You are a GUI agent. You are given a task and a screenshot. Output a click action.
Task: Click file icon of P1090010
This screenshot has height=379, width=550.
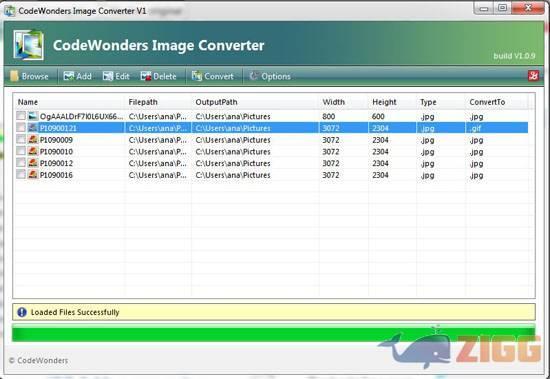tap(33, 151)
